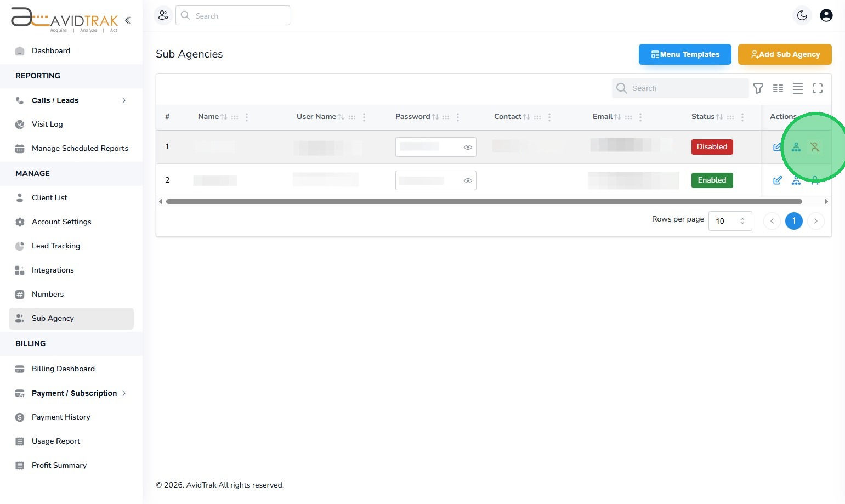845x504 pixels.
Task: Click the row density lines icon
Action: pyautogui.click(x=798, y=88)
